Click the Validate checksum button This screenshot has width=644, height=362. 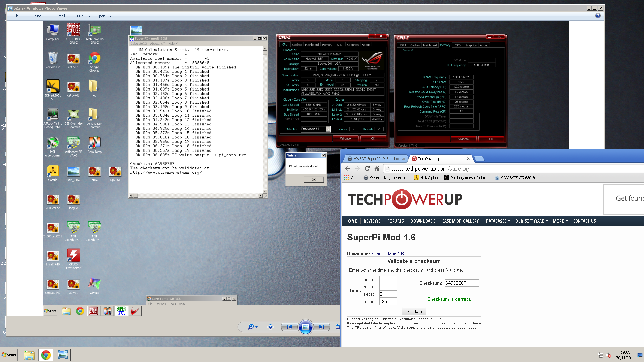click(x=414, y=311)
